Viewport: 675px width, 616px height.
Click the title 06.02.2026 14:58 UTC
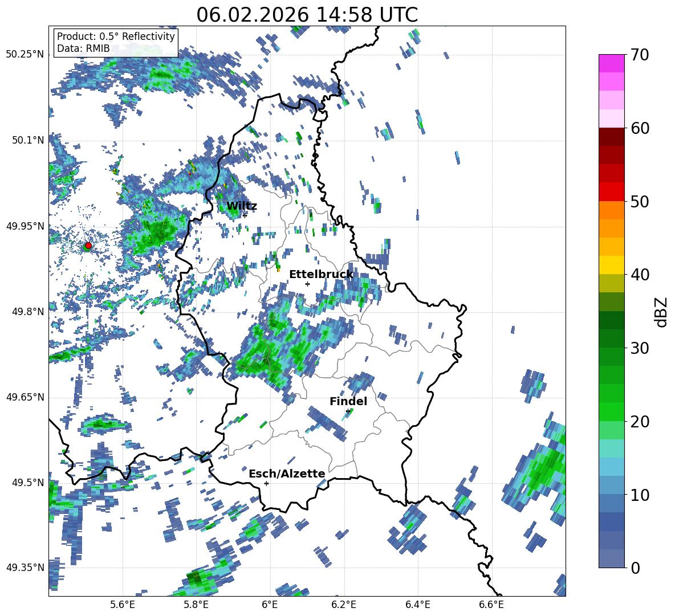tap(307, 15)
